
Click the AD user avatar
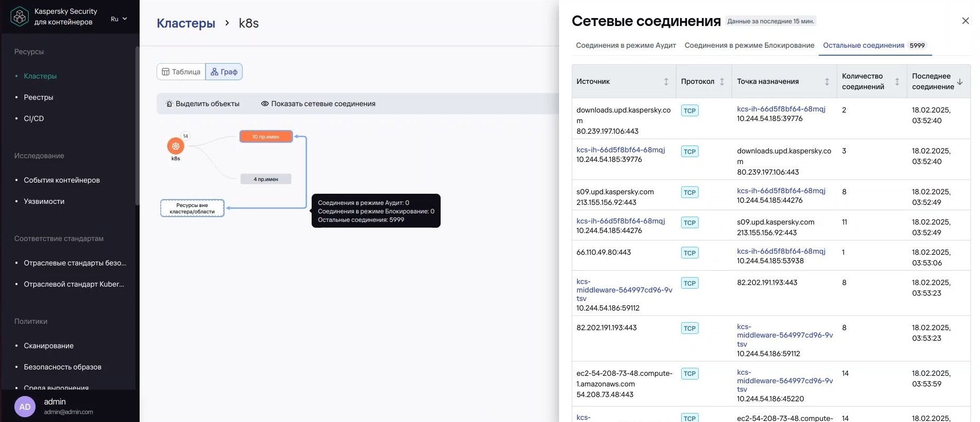click(x=25, y=407)
